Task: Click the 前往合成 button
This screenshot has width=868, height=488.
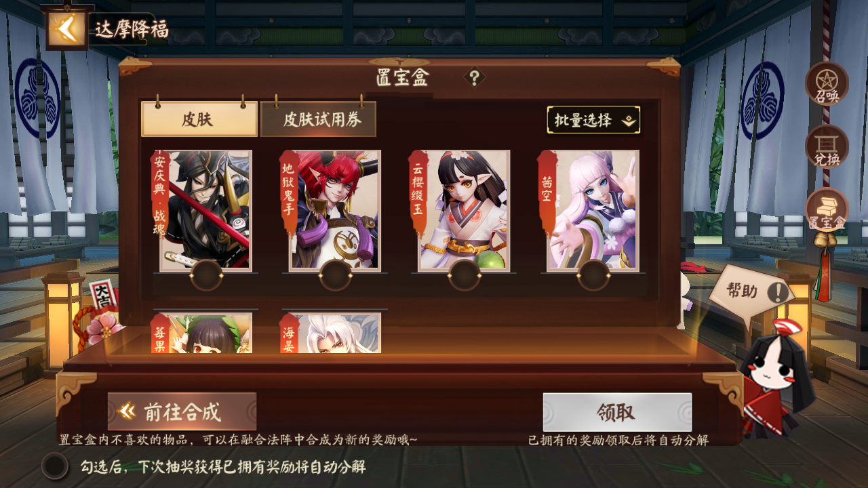Action: (182, 411)
